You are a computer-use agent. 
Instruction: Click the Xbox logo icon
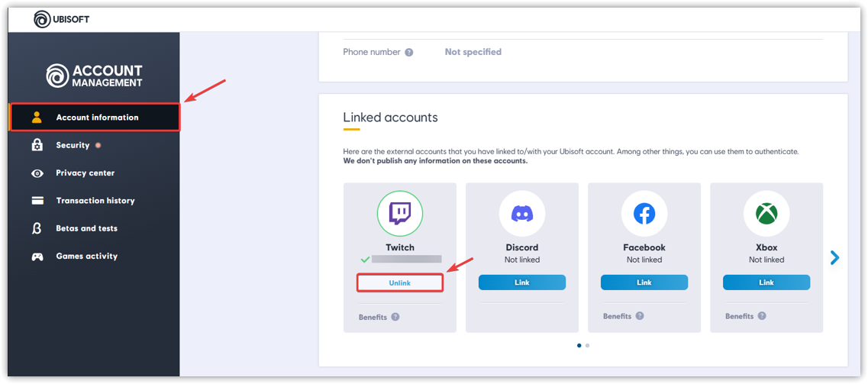[766, 213]
